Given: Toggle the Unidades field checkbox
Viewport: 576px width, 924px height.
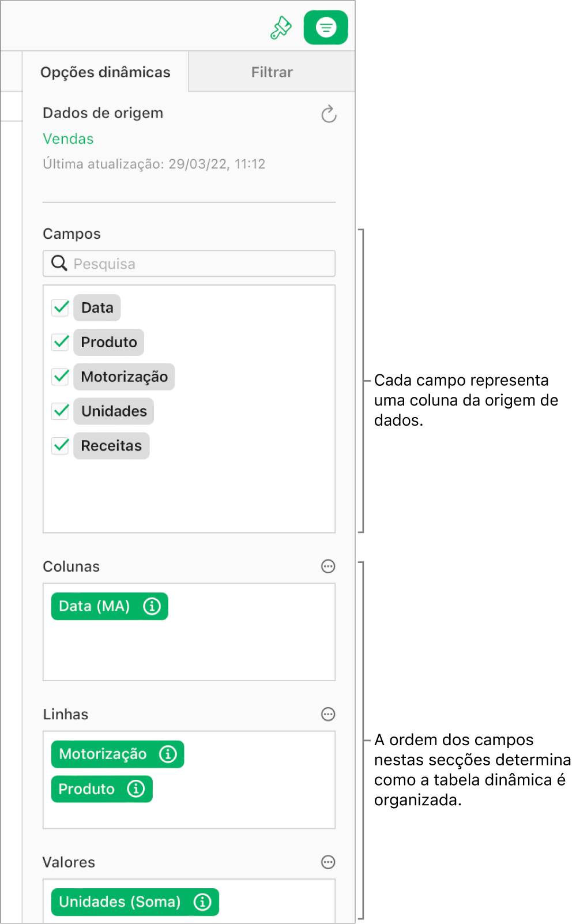Looking at the screenshot, I should [61, 411].
